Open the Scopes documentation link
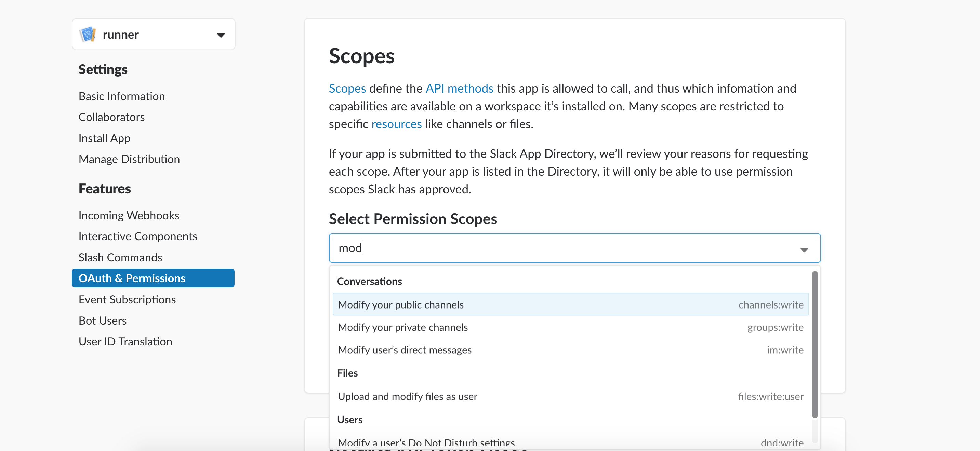This screenshot has height=451, width=980. [347, 88]
